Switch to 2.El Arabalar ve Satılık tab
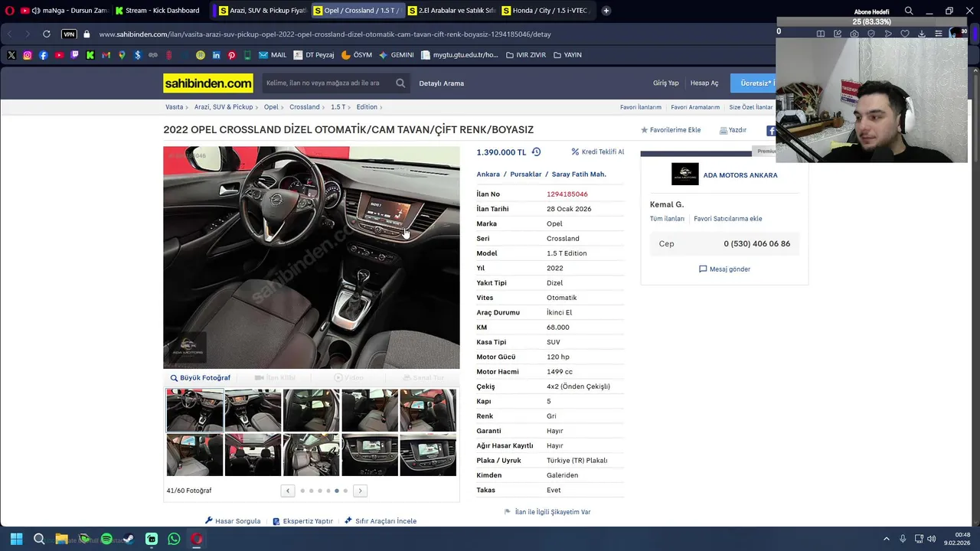This screenshot has width=980, height=551. [452, 11]
